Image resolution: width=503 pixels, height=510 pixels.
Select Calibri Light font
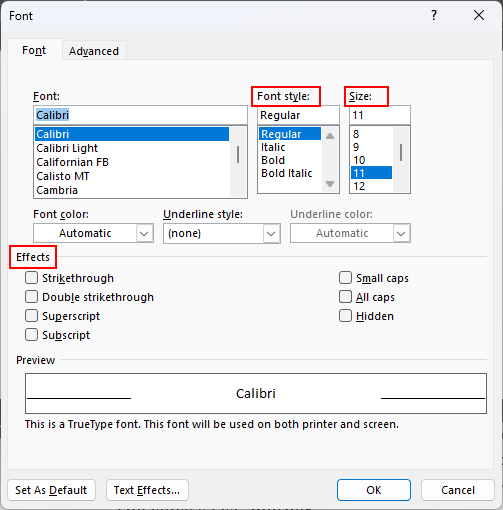132,148
